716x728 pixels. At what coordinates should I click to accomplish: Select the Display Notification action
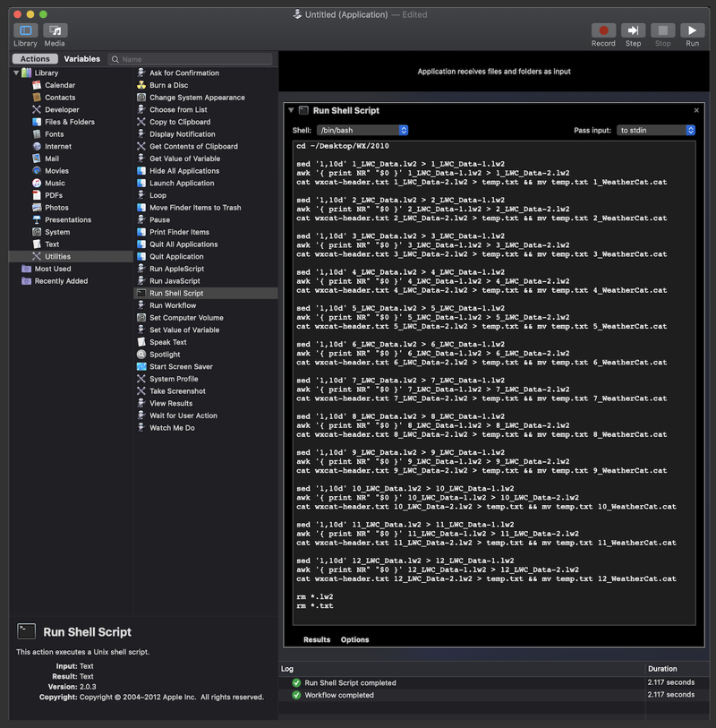183,134
